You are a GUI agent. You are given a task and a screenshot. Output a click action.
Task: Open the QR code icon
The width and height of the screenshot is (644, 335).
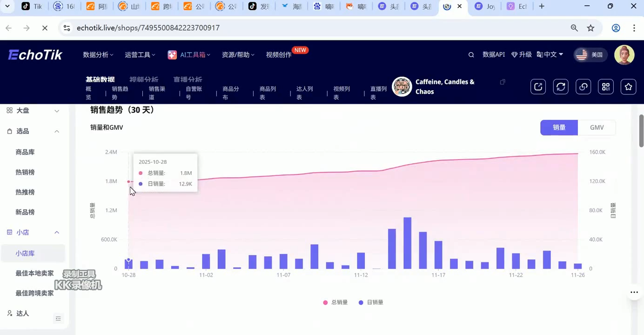(605, 87)
